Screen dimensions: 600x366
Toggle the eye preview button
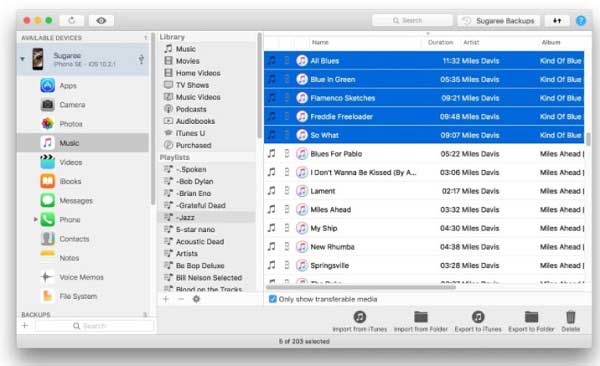tap(101, 20)
